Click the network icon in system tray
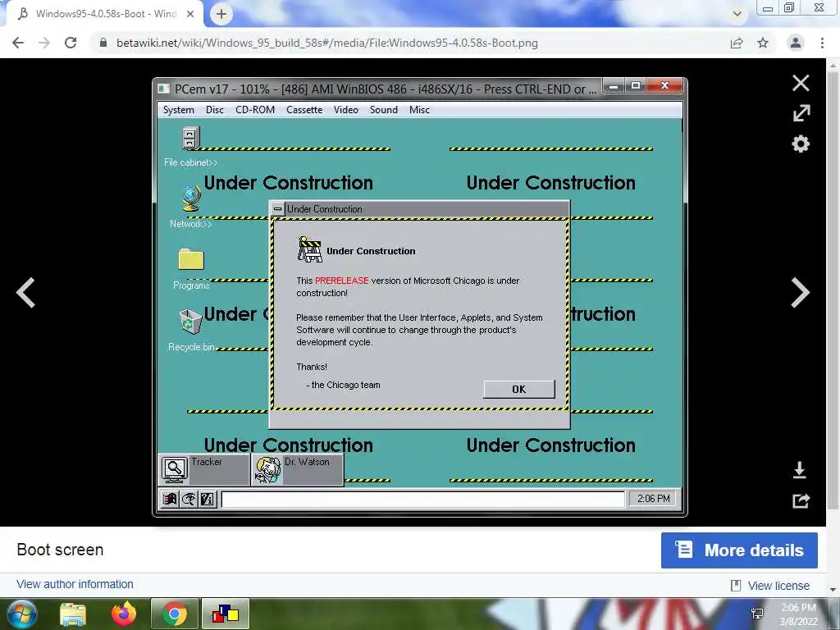The width and height of the screenshot is (840, 630). point(757,614)
